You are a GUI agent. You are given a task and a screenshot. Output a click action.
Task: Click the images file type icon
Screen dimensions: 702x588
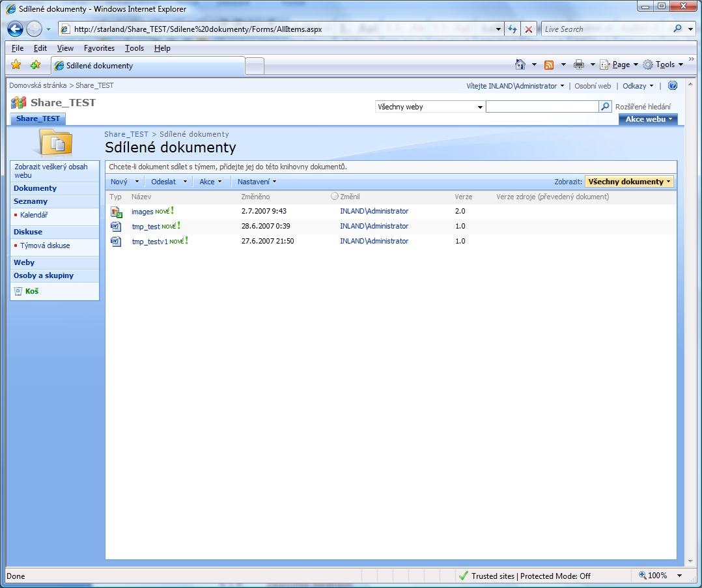point(116,212)
